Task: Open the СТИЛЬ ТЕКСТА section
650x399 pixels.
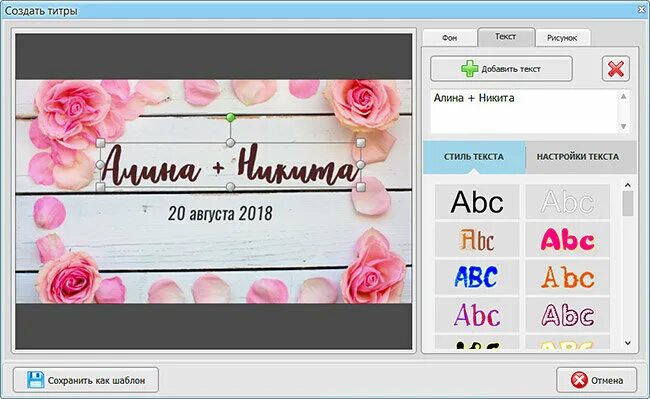Action: [x=474, y=157]
